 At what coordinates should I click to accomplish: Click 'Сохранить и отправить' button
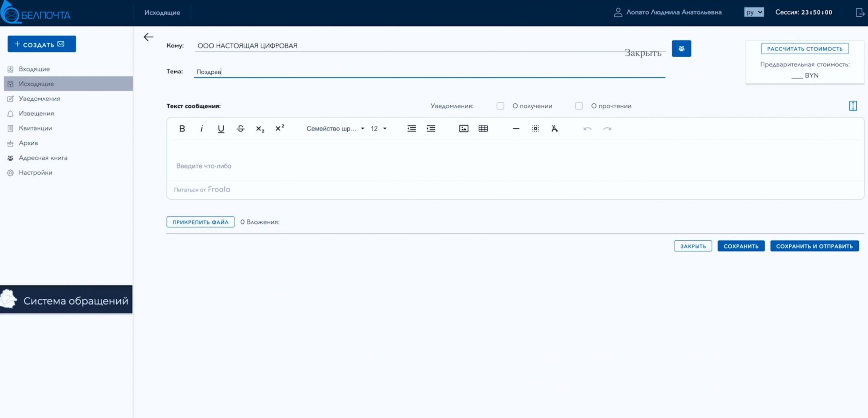[814, 246]
